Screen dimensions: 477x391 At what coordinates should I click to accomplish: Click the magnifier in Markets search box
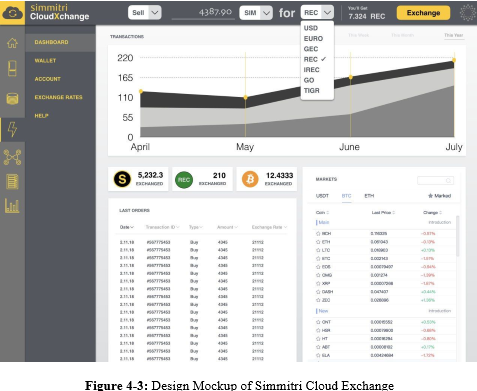448,180
